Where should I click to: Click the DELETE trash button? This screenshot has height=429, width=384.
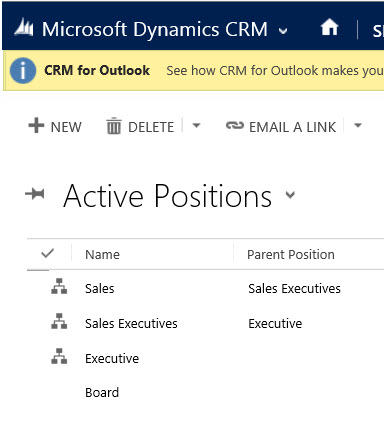coord(140,127)
